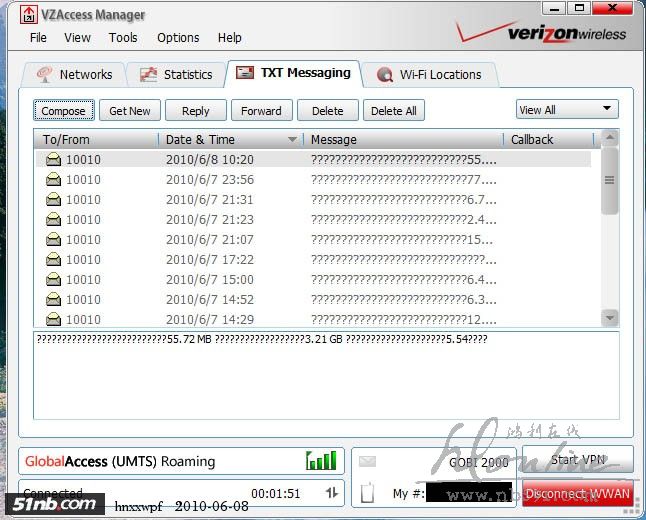Click the Forward button
This screenshot has height=520, width=646.
point(262,110)
